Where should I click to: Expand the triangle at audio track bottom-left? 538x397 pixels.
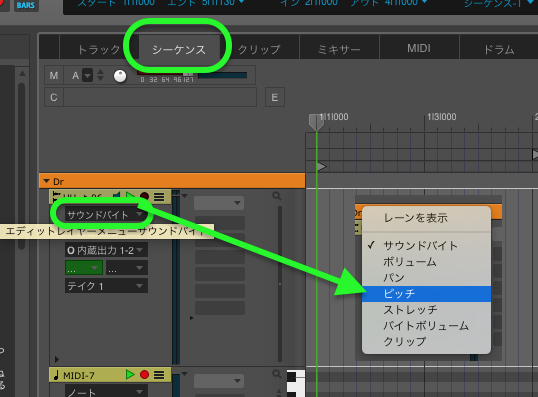57,359
